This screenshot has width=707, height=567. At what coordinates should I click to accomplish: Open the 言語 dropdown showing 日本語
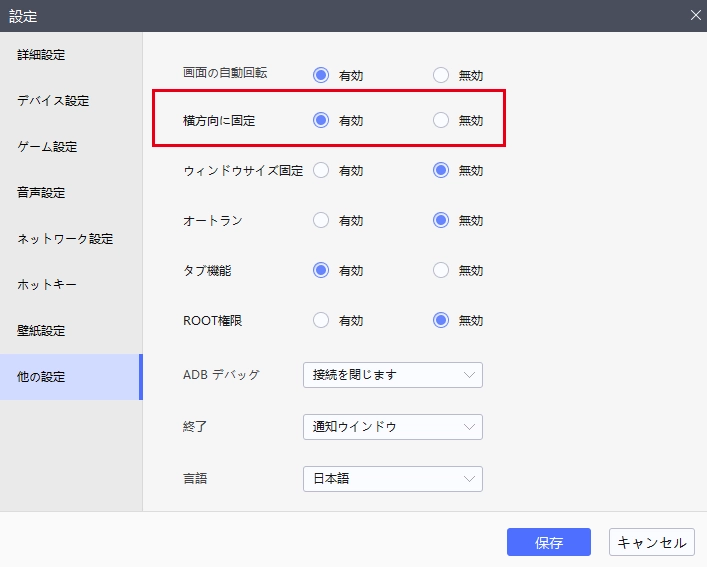tap(393, 479)
